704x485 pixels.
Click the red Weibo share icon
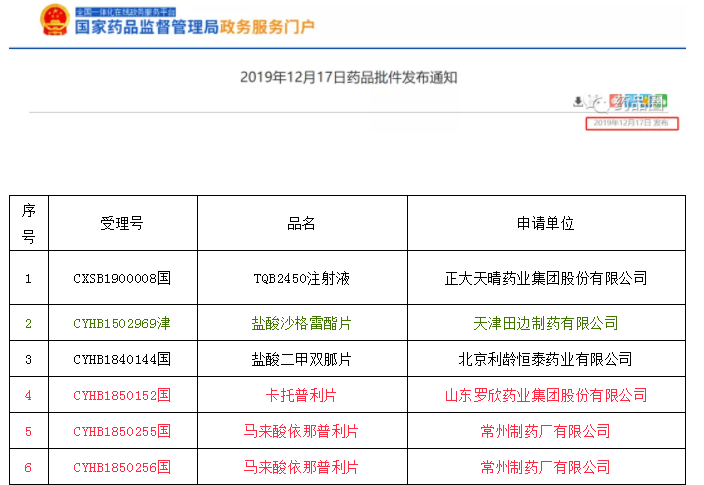616,101
